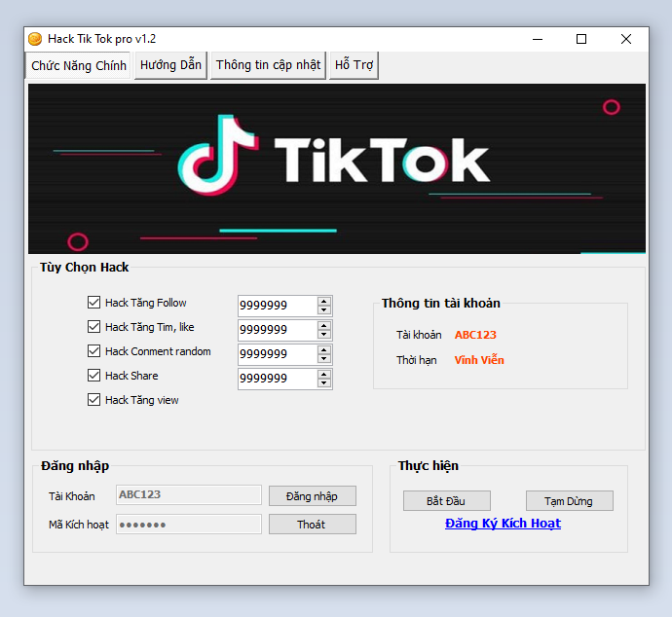Click the Mã Kích hoạt password field

click(x=189, y=525)
